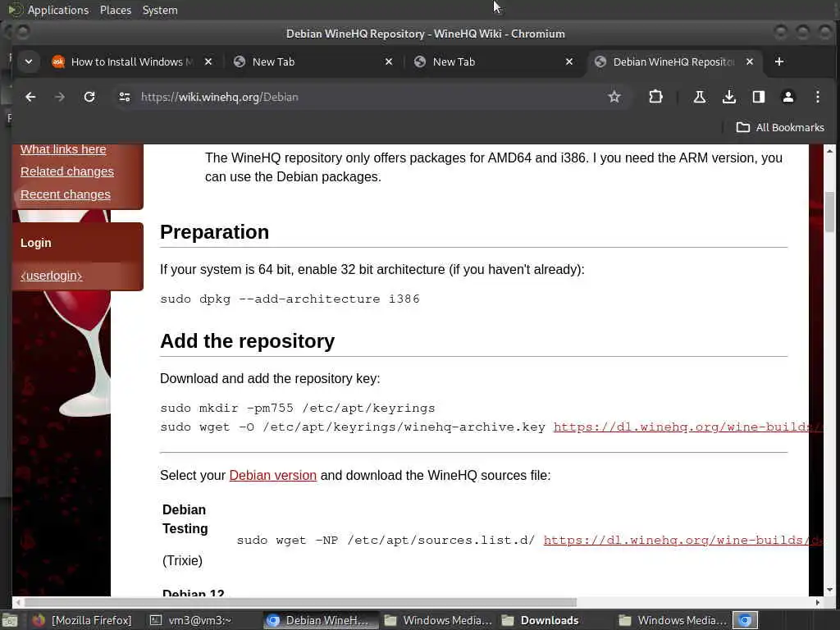840x630 pixels.
Task: Click the Login sidebar heading
Action: point(36,243)
